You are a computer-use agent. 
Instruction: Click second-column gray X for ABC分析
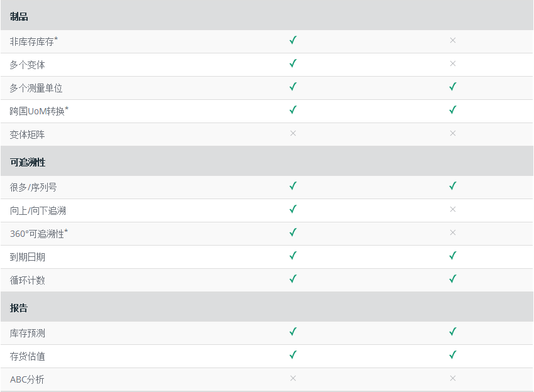click(x=453, y=378)
